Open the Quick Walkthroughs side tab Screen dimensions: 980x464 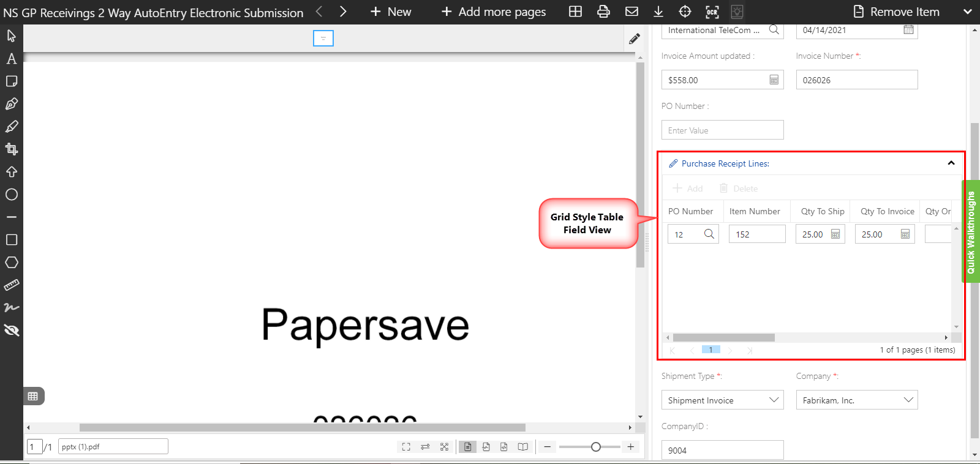pyautogui.click(x=971, y=232)
